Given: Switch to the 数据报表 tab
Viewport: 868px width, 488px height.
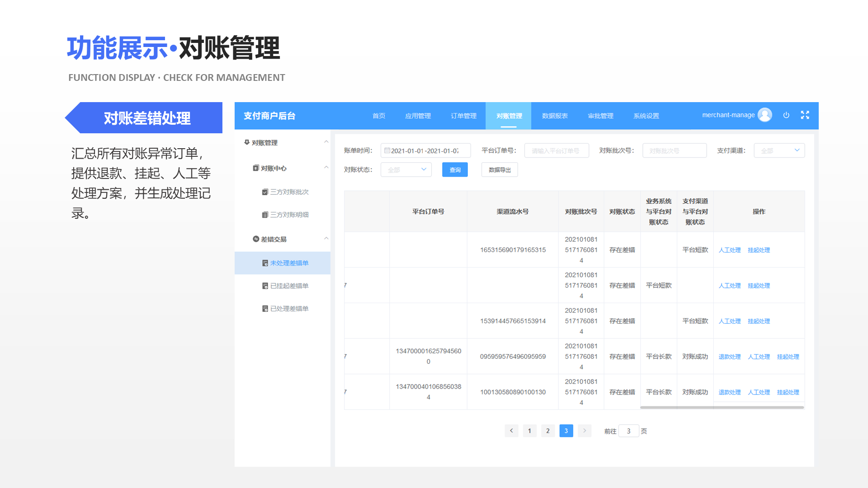Looking at the screenshot, I should 554,116.
